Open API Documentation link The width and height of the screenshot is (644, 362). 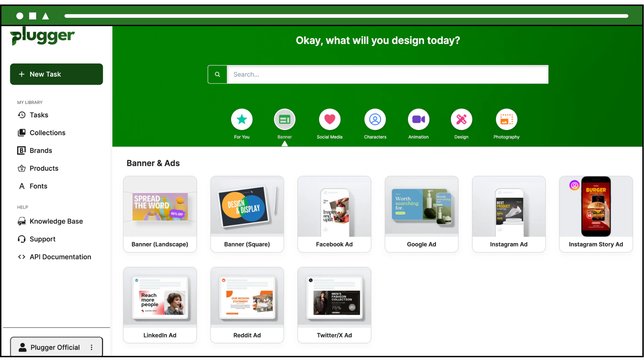coord(60,257)
